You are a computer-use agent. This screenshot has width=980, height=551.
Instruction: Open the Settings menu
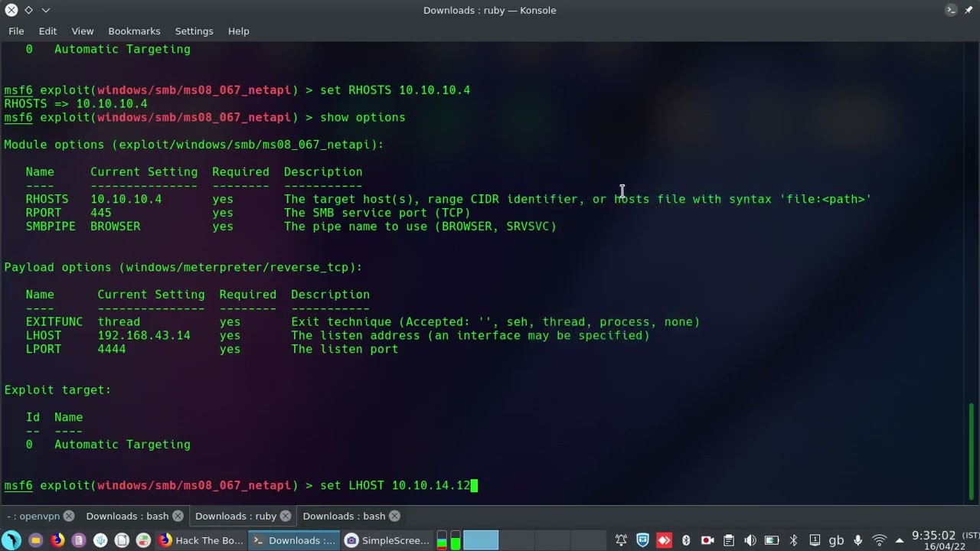[194, 31]
